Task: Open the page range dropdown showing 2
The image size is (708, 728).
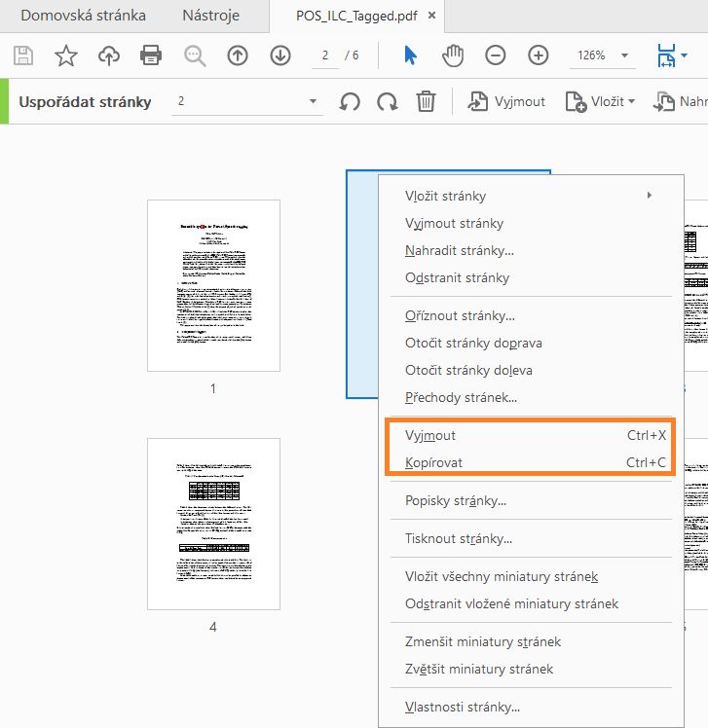Action: tap(246, 101)
